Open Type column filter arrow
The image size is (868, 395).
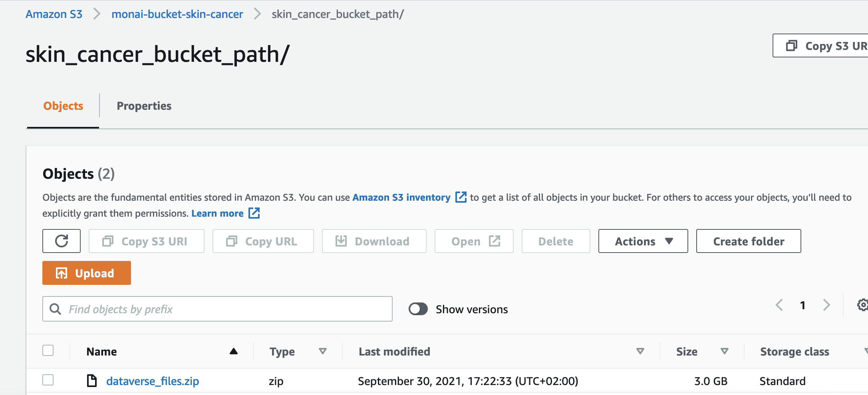[323, 351]
